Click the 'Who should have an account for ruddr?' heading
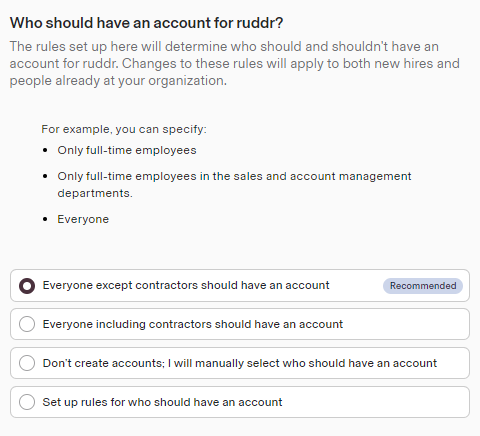 (146, 23)
